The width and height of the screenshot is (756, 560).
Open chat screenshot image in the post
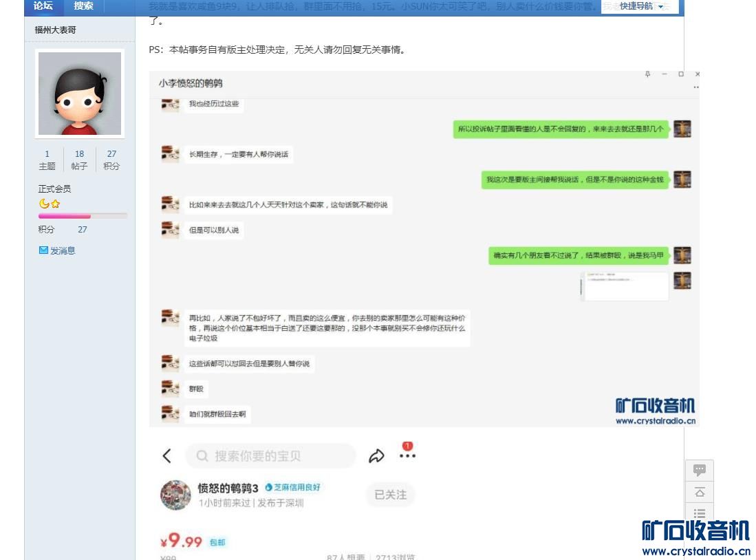(x=424, y=249)
